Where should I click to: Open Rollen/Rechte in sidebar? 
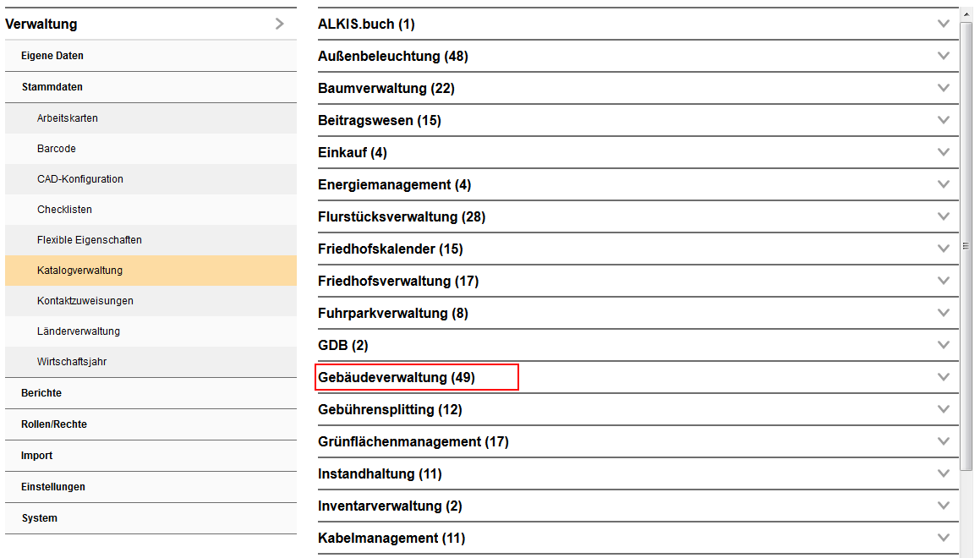click(x=54, y=424)
